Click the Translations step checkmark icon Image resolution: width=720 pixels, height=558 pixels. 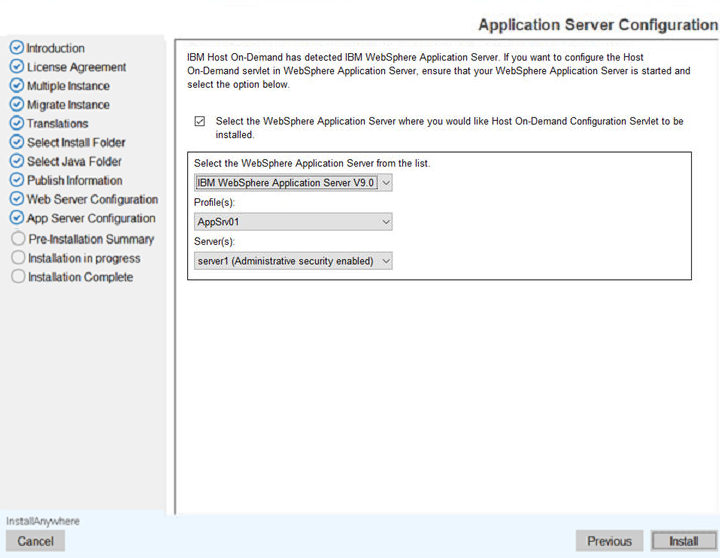tap(17, 124)
